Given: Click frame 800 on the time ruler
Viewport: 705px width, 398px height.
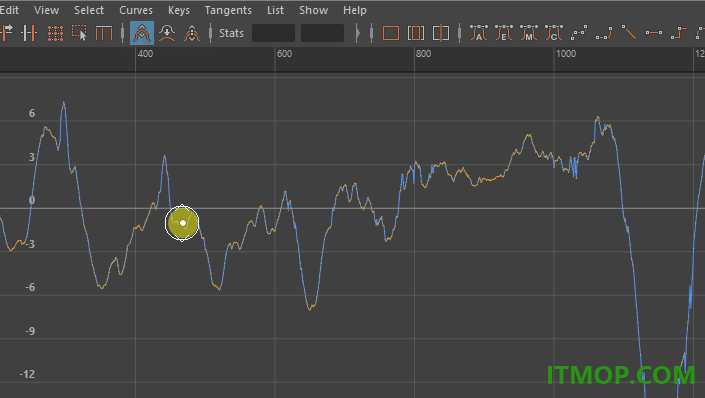Looking at the screenshot, I should point(423,54).
